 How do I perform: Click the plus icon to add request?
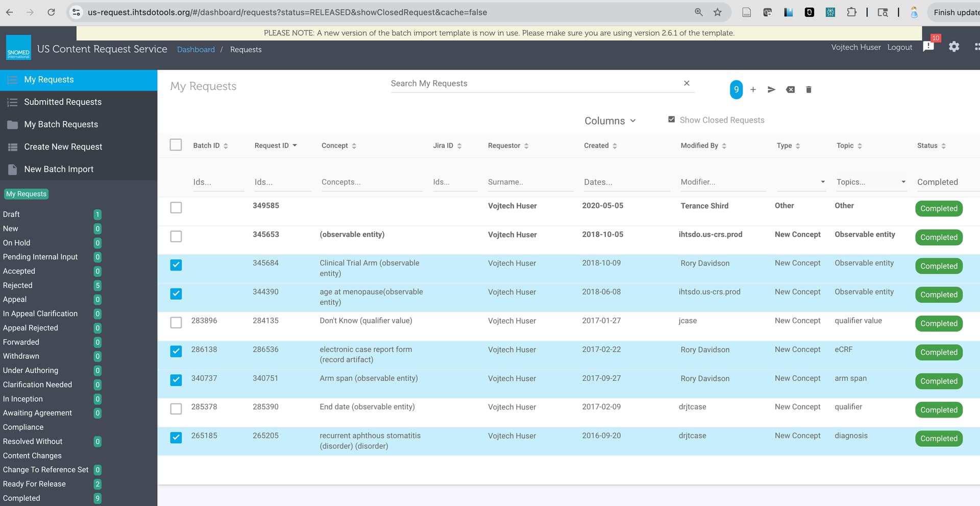coord(753,90)
